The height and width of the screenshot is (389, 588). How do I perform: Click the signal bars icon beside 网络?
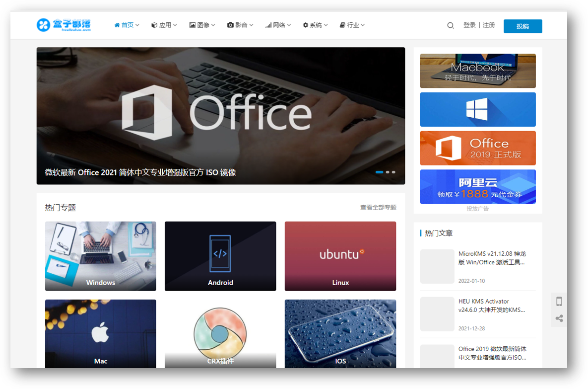click(268, 25)
